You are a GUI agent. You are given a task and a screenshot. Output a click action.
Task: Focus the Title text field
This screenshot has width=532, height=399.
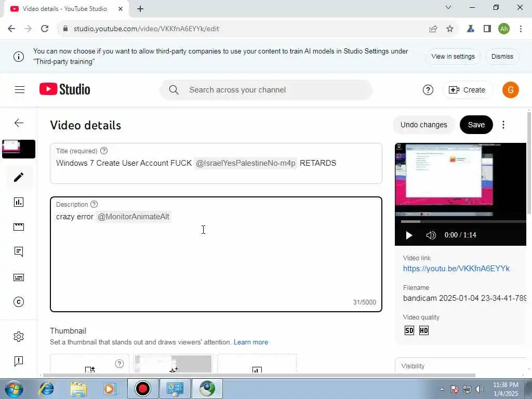[x=216, y=164]
